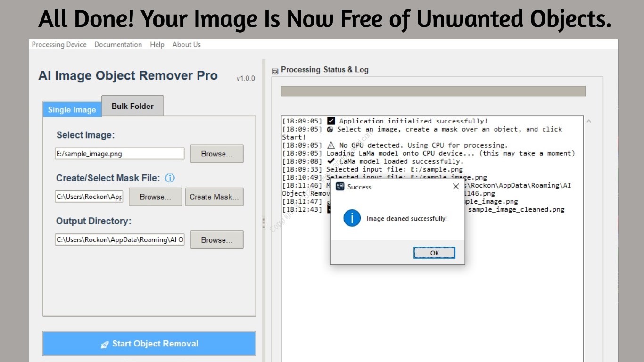Open the Processing Device menu
644x362 pixels.
tap(59, 45)
